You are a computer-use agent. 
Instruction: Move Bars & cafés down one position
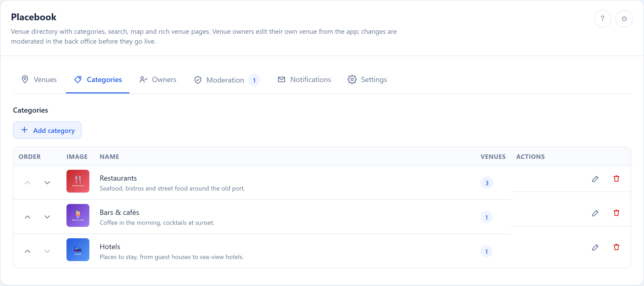point(47,217)
